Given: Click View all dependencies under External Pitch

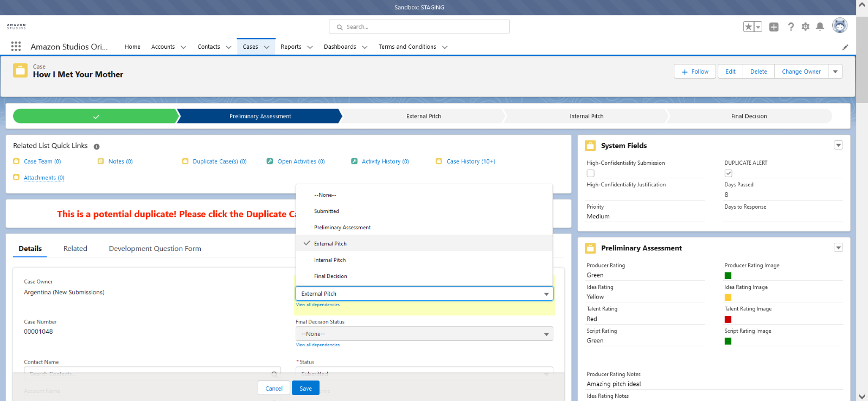Looking at the screenshot, I should [318, 305].
